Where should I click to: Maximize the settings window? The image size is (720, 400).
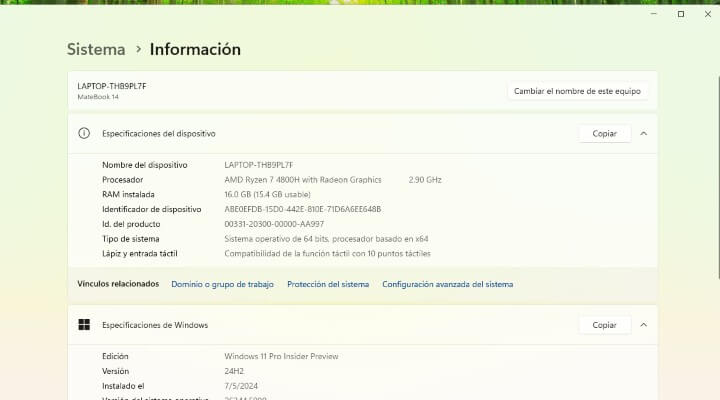coord(681,14)
